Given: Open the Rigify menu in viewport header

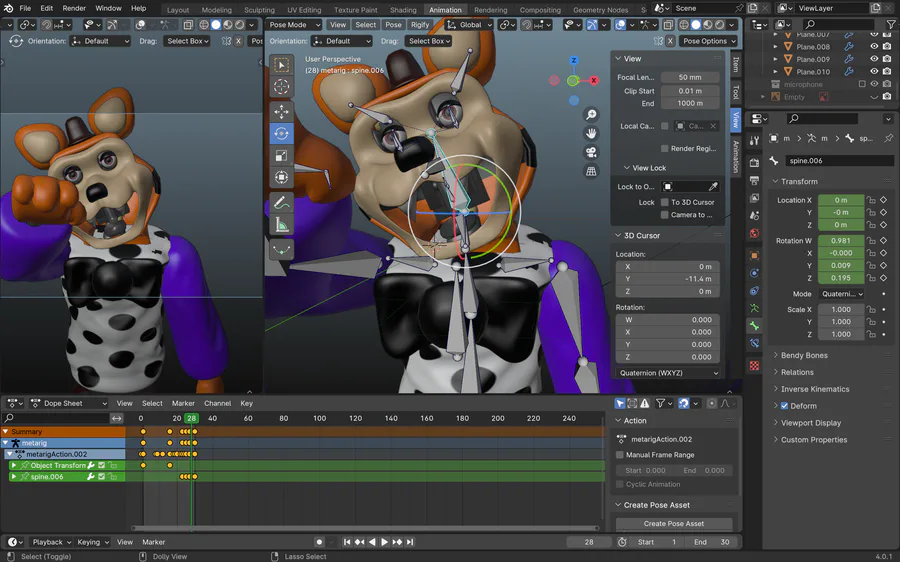Looking at the screenshot, I should (x=420, y=25).
